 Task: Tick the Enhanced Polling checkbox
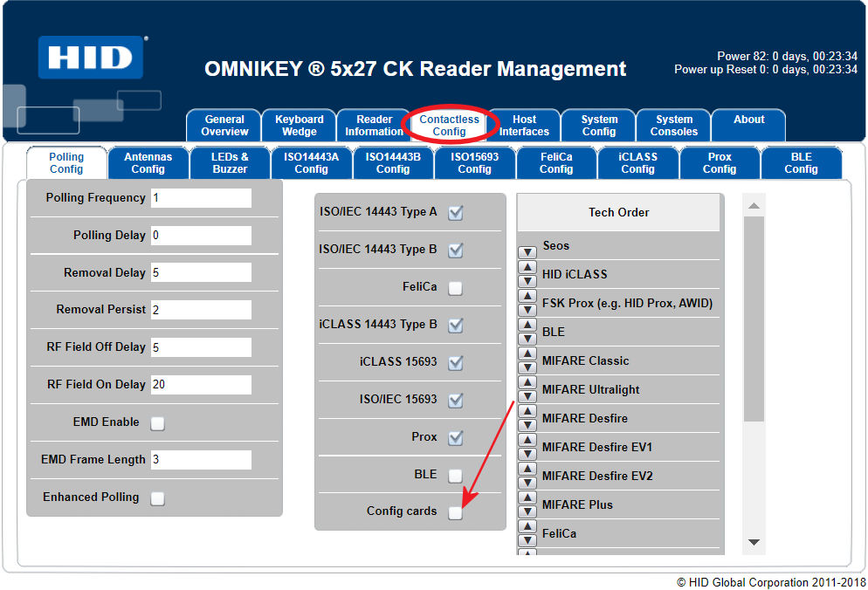click(158, 498)
